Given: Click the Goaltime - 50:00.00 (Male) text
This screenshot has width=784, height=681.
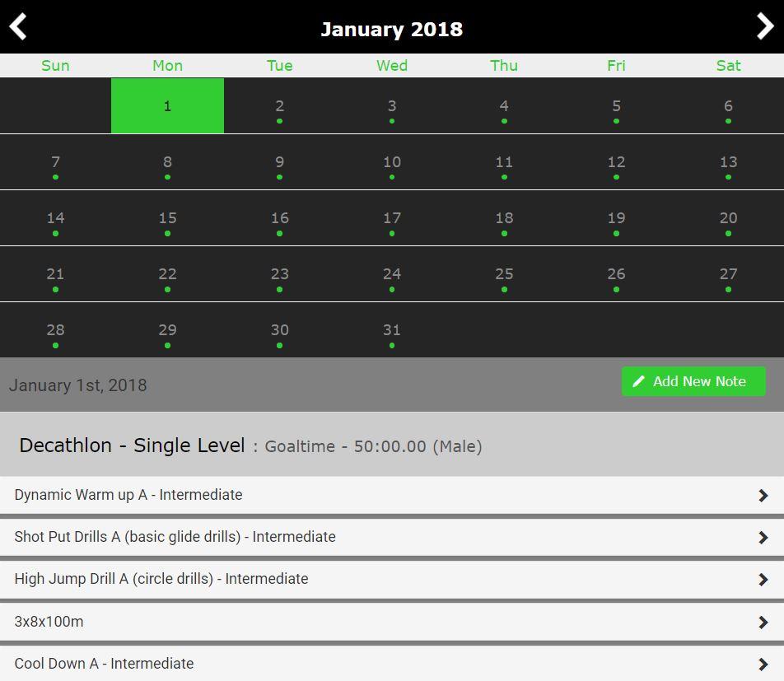Looking at the screenshot, I should point(374,446).
